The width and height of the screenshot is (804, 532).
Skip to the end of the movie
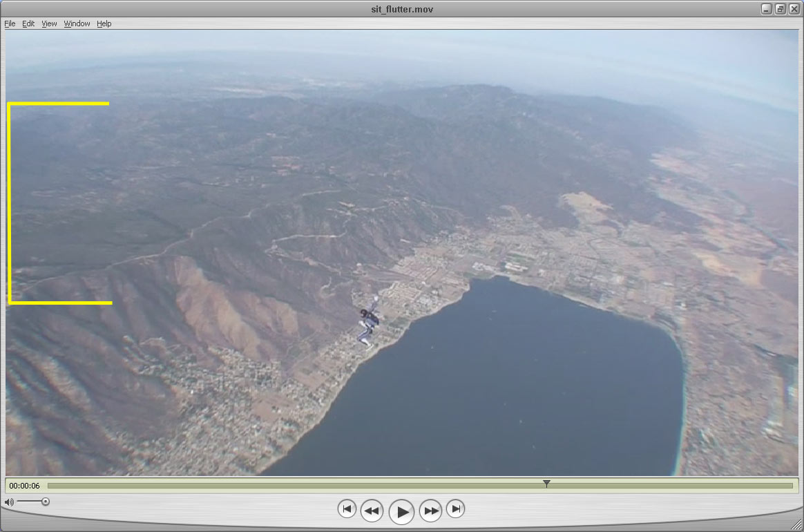pos(455,509)
